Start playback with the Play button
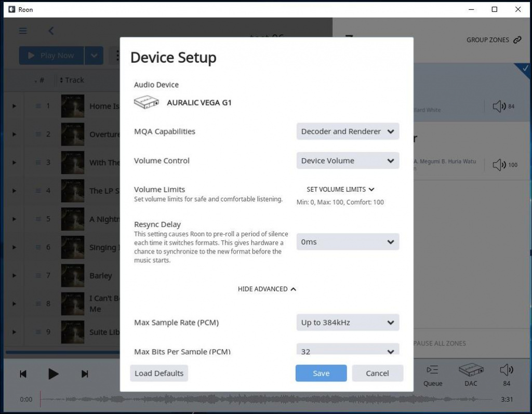This screenshot has width=532, height=414. 54,374
